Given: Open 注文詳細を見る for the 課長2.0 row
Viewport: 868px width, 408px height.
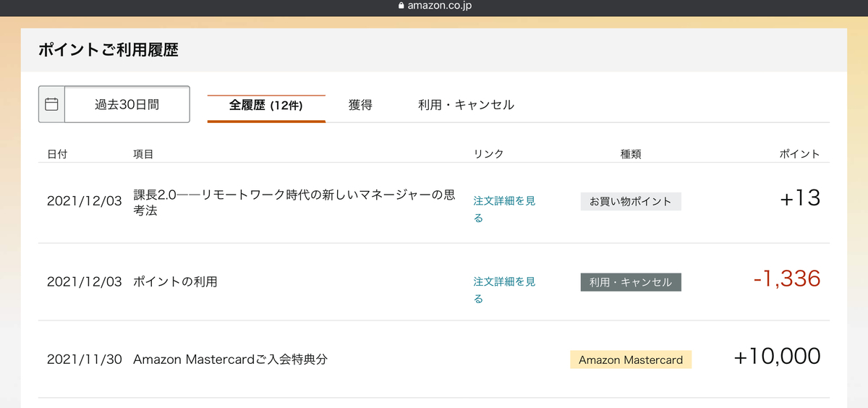Looking at the screenshot, I should (504, 209).
